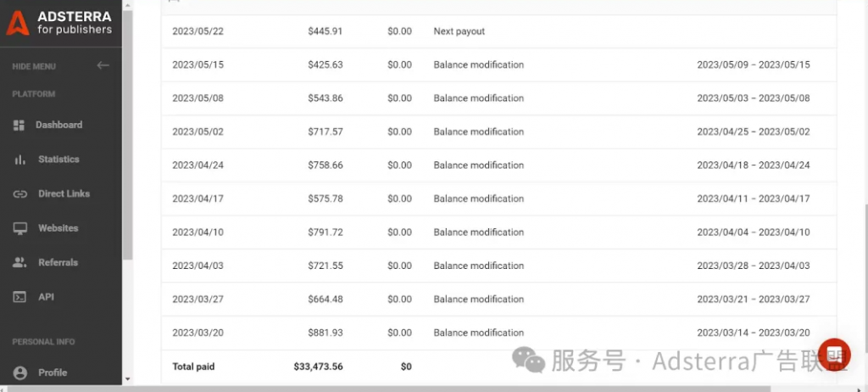
Task: Click the $543.86 amount
Action: point(325,98)
